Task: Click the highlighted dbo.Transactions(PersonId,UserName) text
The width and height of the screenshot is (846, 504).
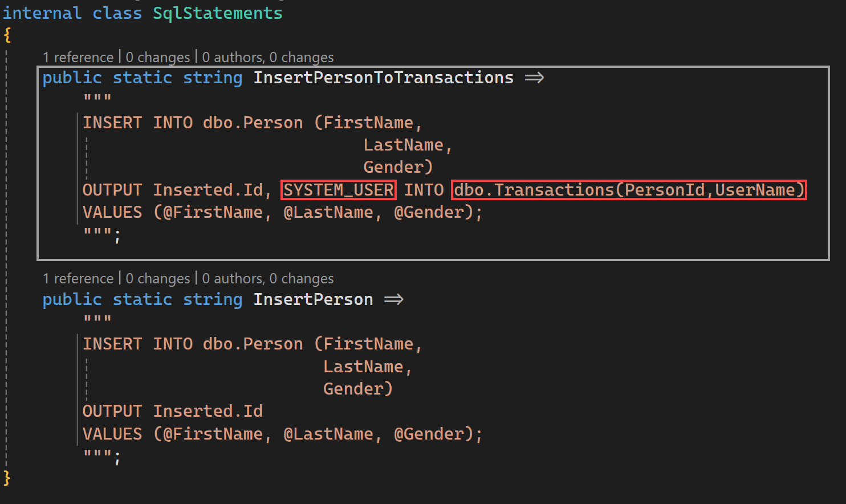Action: (x=629, y=190)
